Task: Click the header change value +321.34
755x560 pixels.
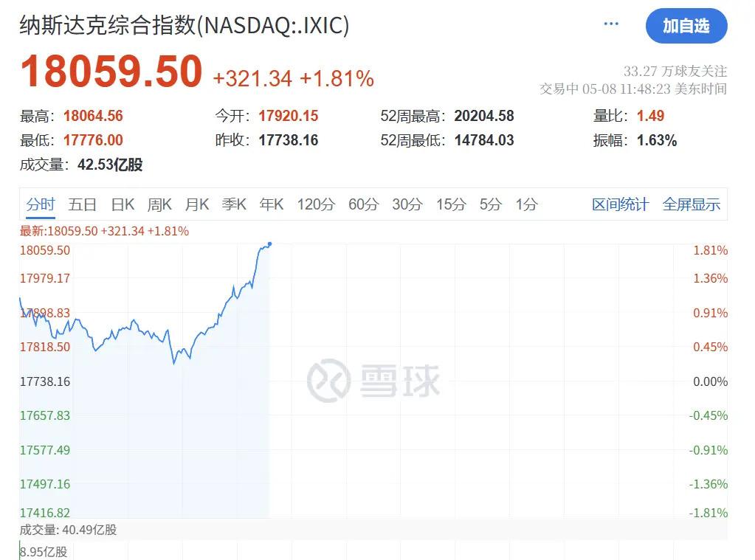Action: 252,78
